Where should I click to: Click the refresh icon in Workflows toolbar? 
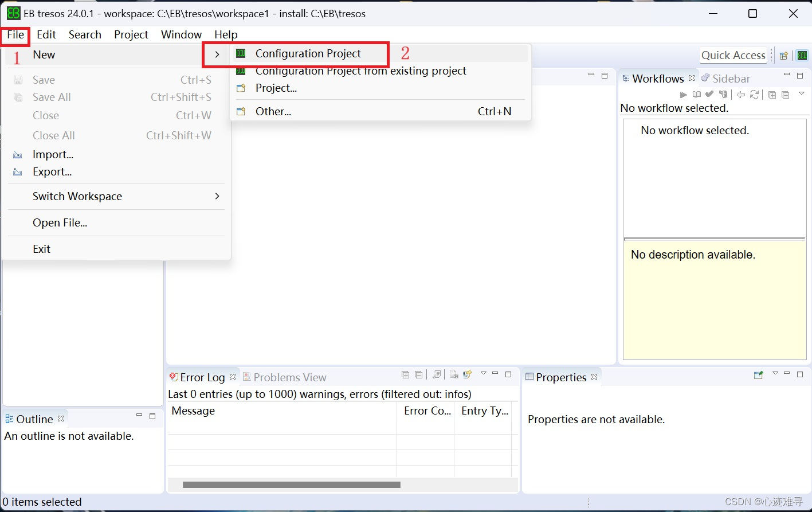(754, 95)
